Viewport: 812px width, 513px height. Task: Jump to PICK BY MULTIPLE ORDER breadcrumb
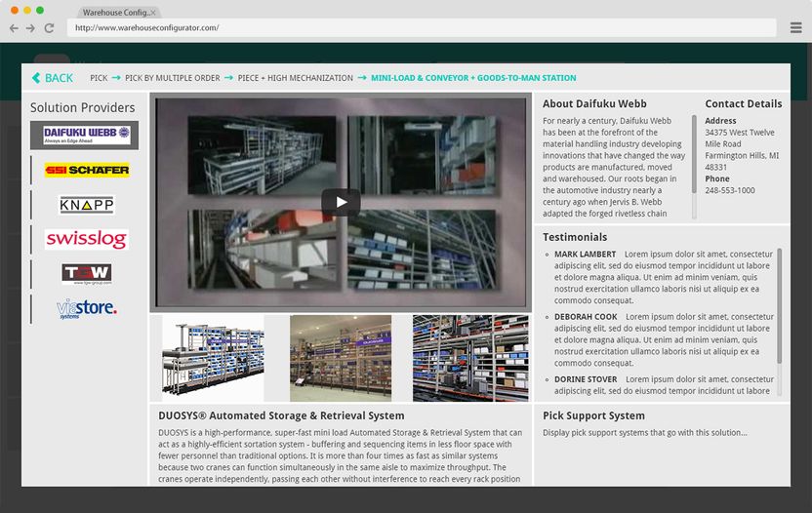(x=174, y=78)
